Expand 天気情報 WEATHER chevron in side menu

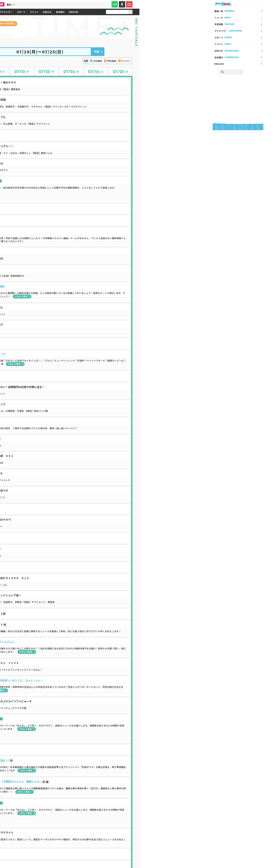click(261, 24)
